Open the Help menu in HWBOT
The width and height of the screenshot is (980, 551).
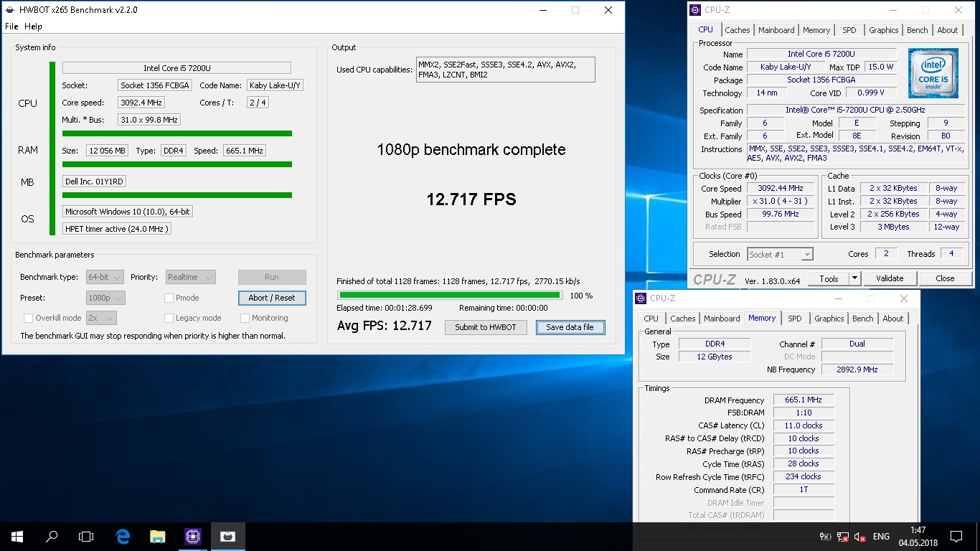(34, 27)
